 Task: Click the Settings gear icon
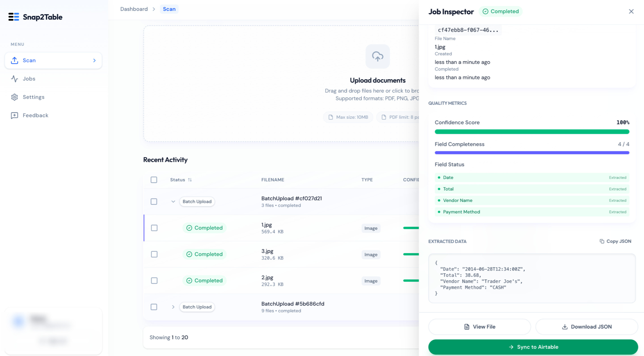pos(15,97)
